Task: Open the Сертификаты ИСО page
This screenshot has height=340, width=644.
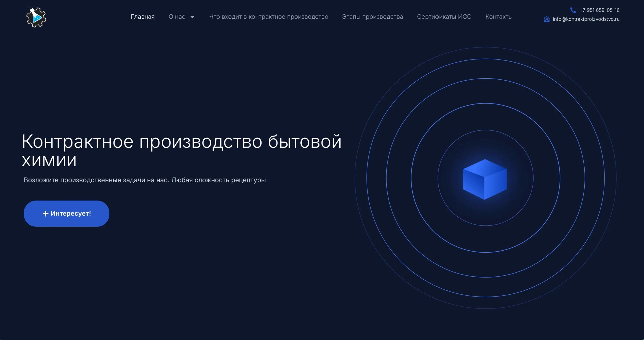Action: click(x=444, y=17)
